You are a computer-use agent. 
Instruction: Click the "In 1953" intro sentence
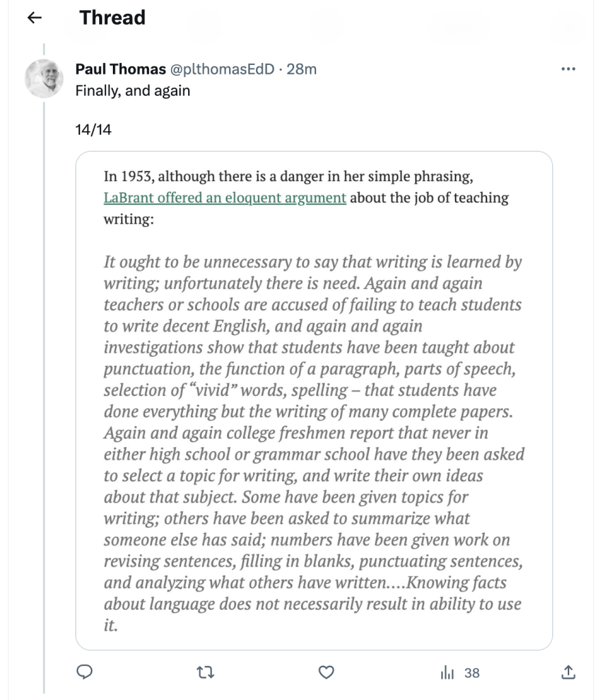pos(287,176)
